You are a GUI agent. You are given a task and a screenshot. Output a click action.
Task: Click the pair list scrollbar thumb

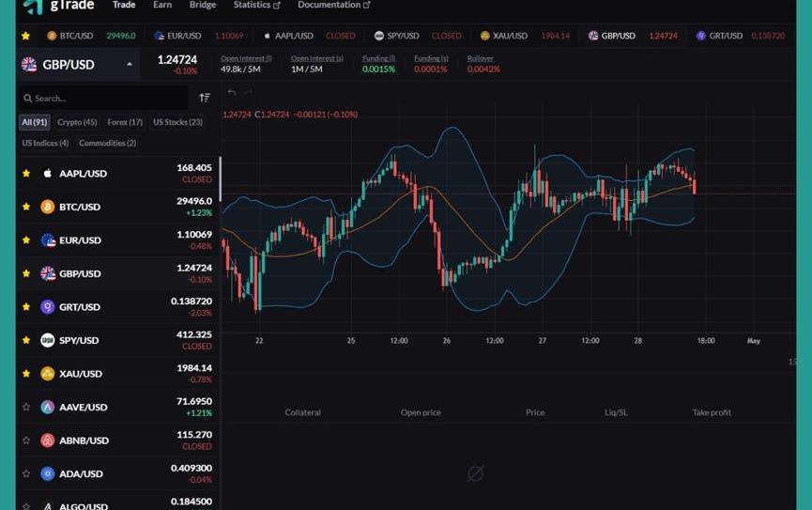click(220, 178)
